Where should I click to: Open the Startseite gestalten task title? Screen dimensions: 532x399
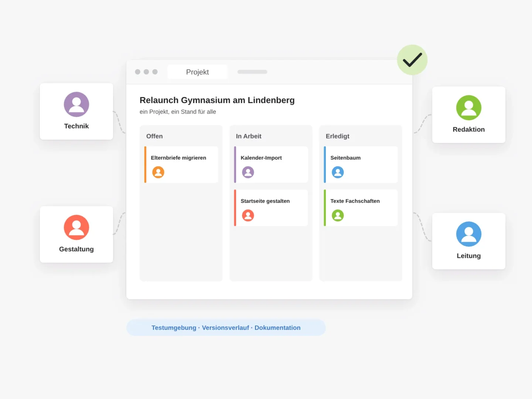tap(265, 201)
